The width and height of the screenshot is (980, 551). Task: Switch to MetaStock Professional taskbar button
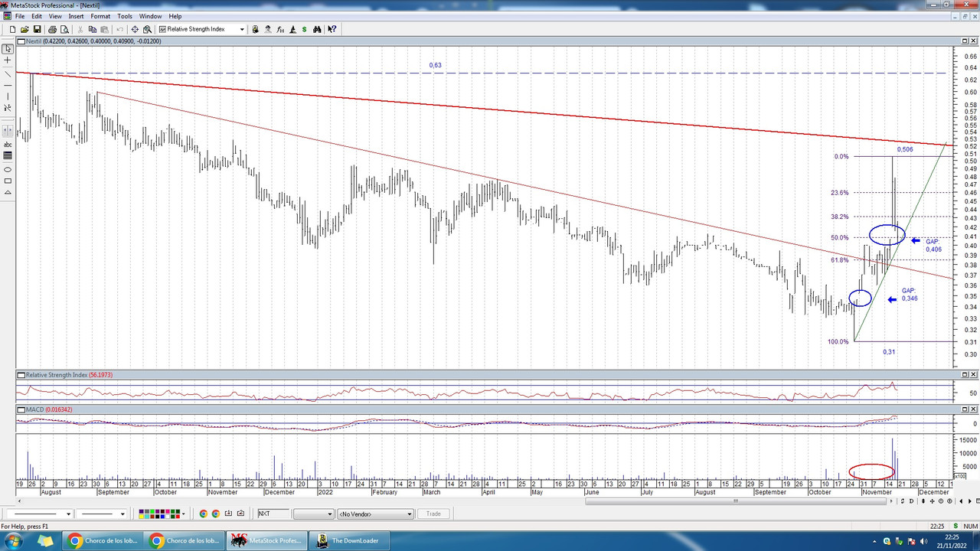267,540
